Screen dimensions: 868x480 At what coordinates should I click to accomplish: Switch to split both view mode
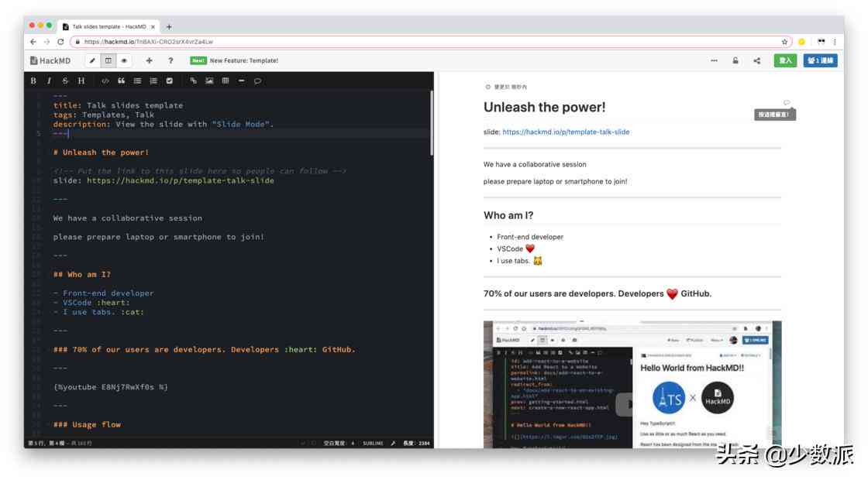coord(108,60)
